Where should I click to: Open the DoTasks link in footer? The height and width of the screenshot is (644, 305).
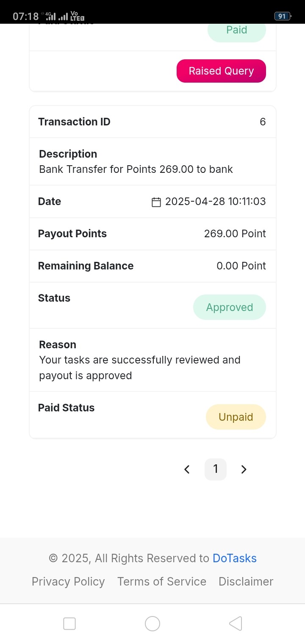click(x=235, y=558)
